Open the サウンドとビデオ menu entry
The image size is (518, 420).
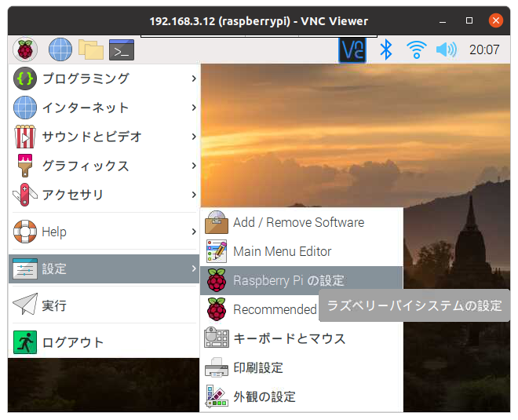click(104, 137)
